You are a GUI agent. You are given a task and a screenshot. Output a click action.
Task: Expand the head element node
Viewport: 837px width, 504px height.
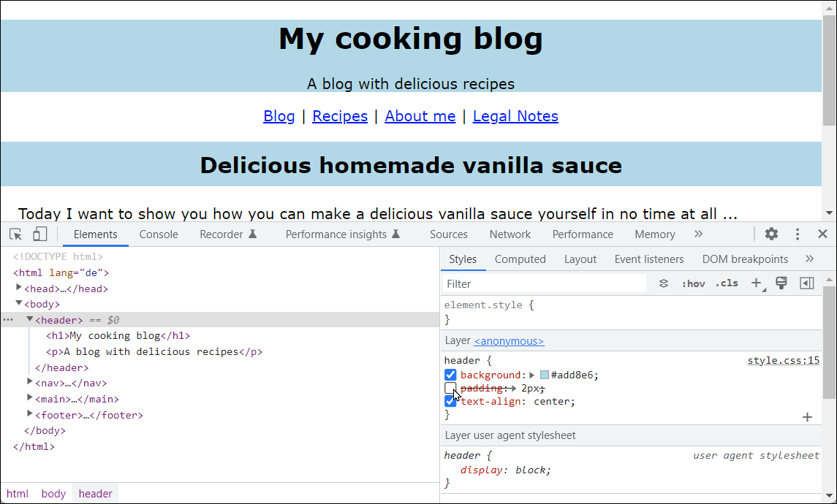pyautogui.click(x=18, y=288)
